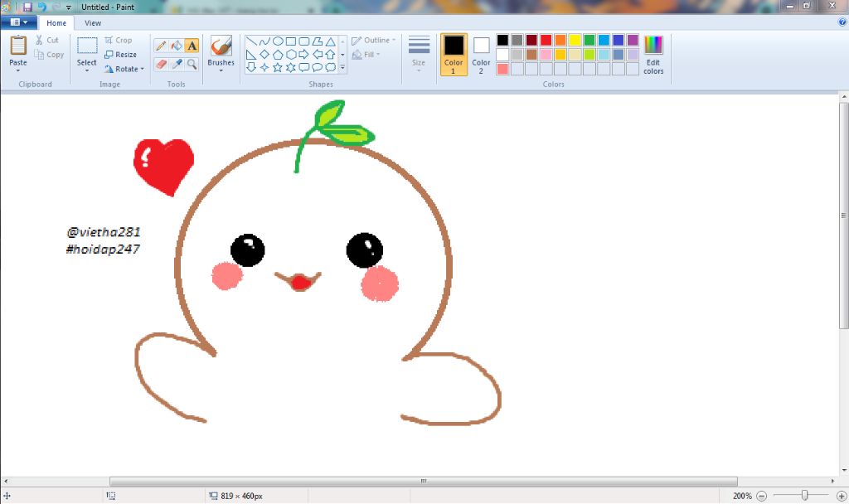The image size is (849, 504).
Task: Activate the Color 2 background button
Action: click(x=481, y=54)
